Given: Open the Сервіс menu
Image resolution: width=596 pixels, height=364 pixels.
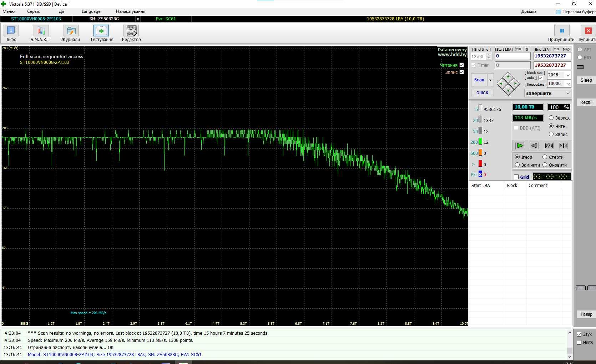Looking at the screenshot, I should tap(34, 11).
